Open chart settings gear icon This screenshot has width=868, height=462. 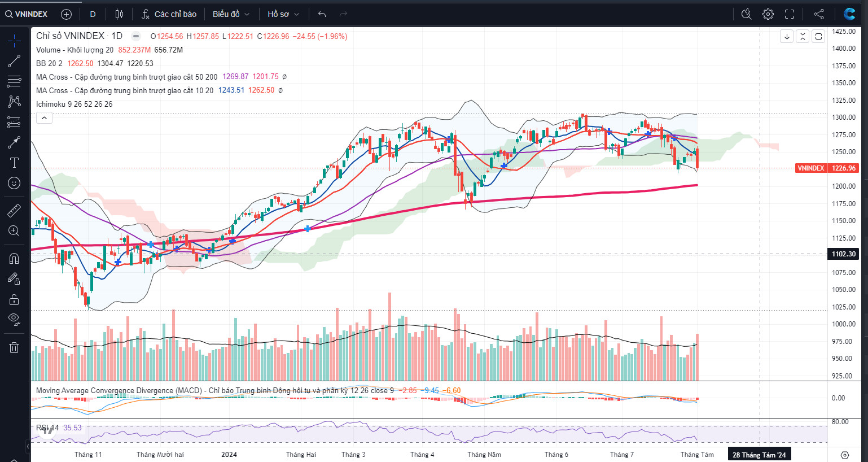click(768, 14)
